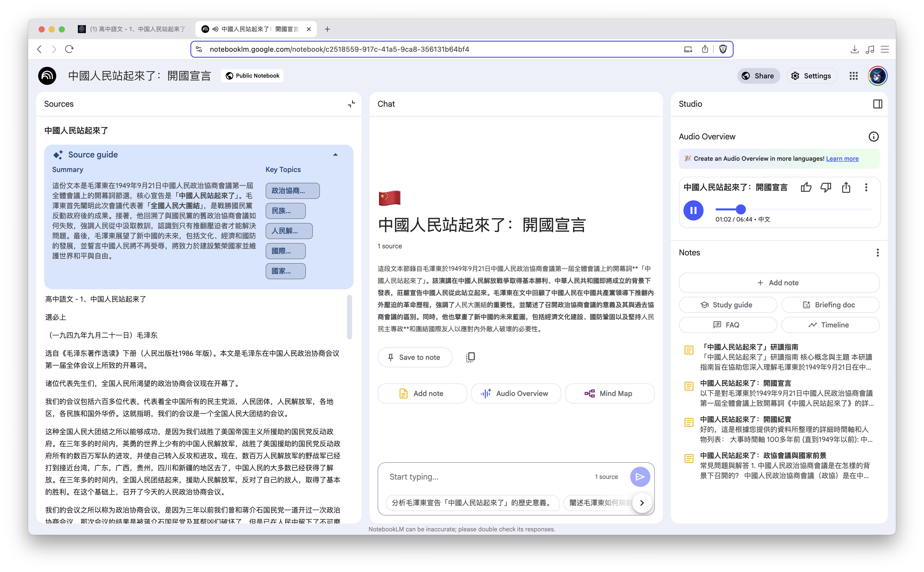Like the Audio Overview with thumbs up
The image size is (924, 572).
tap(806, 187)
